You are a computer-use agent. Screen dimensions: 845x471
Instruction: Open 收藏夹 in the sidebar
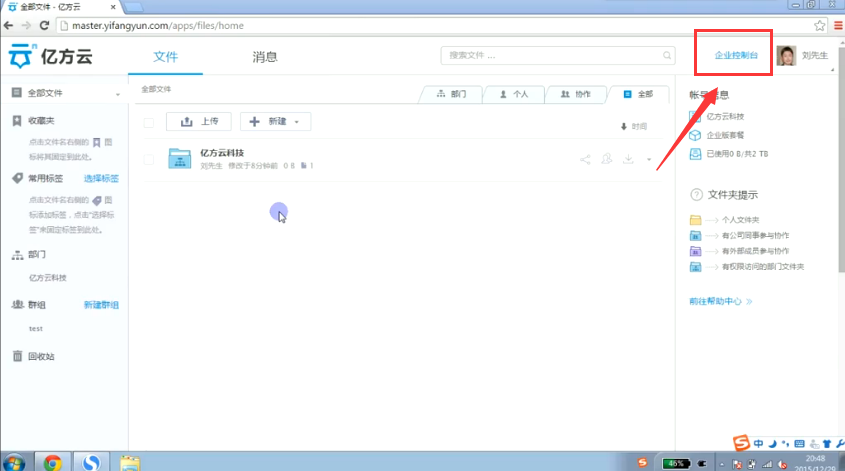(x=41, y=121)
